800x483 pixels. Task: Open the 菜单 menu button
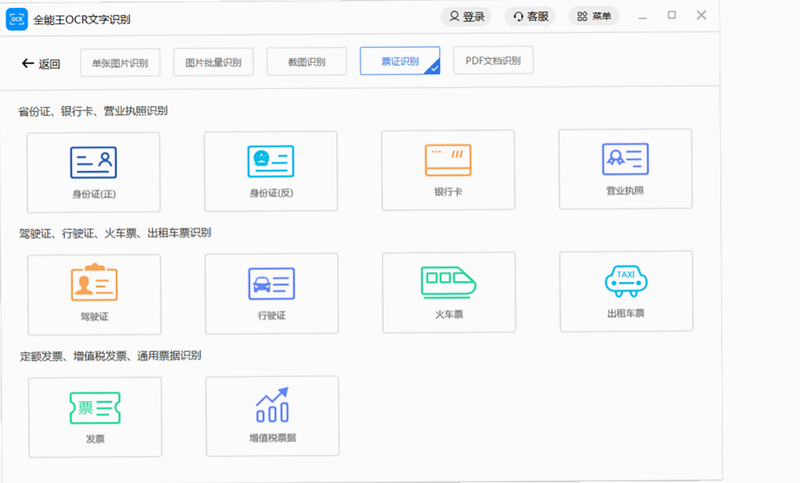(x=594, y=16)
